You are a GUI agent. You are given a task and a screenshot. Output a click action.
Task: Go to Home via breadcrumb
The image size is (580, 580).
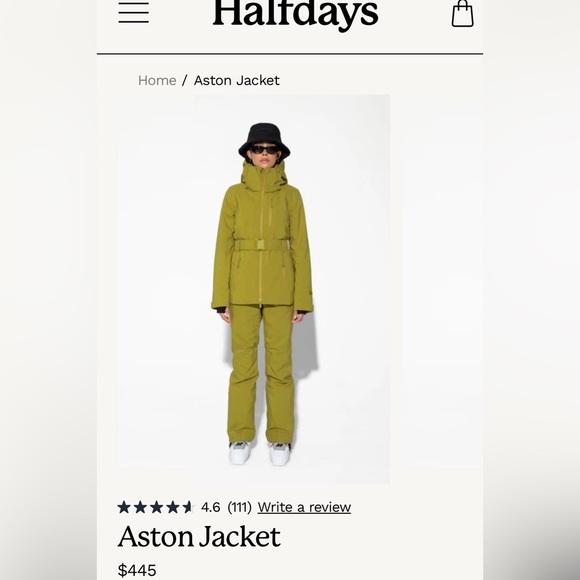(157, 80)
